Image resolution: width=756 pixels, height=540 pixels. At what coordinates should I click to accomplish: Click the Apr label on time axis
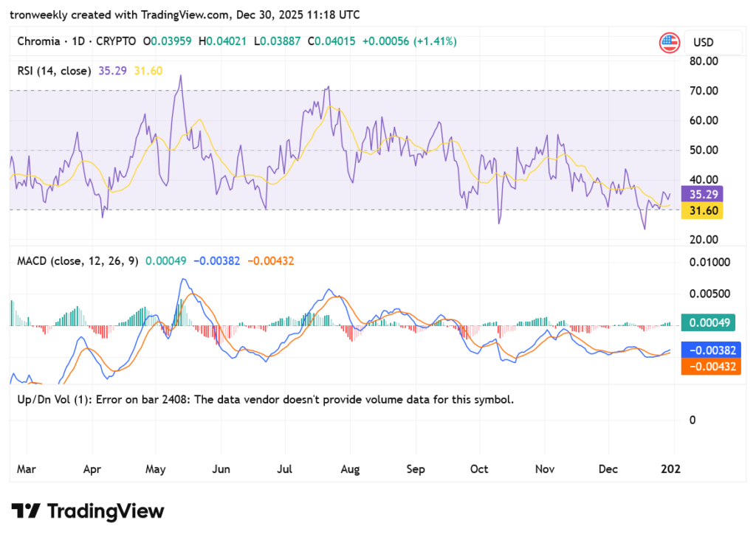(92, 469)
